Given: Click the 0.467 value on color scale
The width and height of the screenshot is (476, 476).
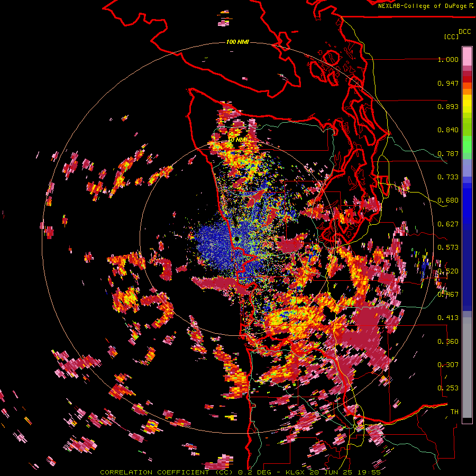Looking at the screenshot, I should (448, 295).
